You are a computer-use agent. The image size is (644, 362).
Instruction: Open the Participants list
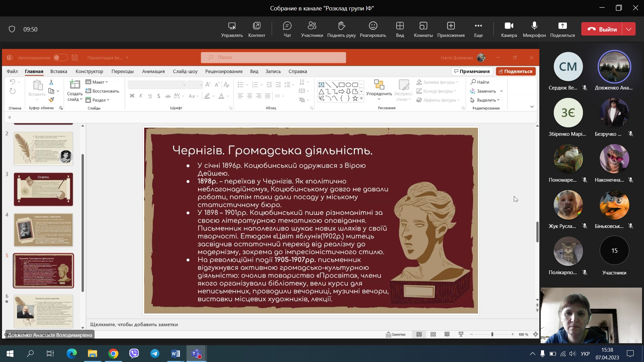312,29
